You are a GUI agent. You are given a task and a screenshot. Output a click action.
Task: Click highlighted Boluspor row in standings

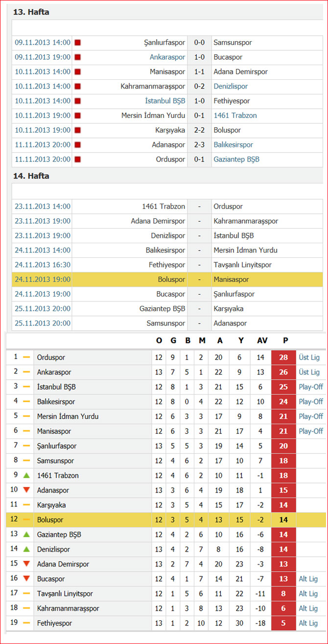(x=165, y=520)
